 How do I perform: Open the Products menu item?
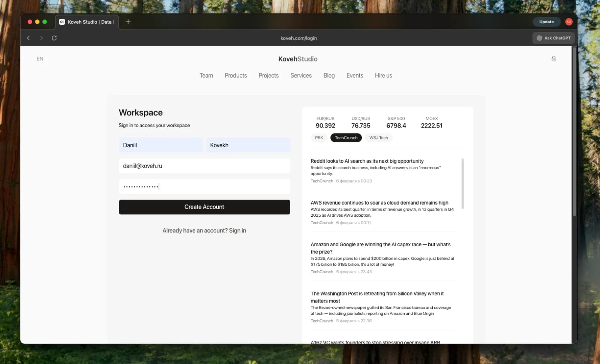click(235, 75)
